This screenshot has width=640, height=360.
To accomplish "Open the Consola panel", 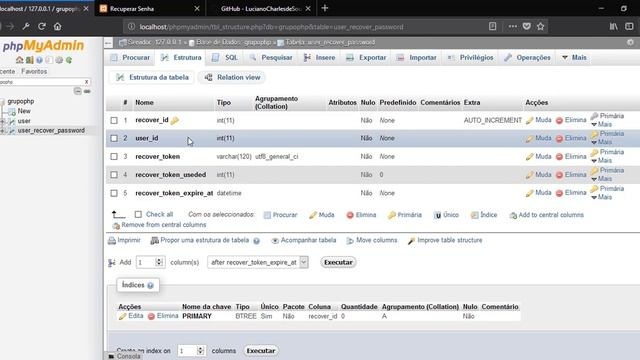I will click(124, 356).
